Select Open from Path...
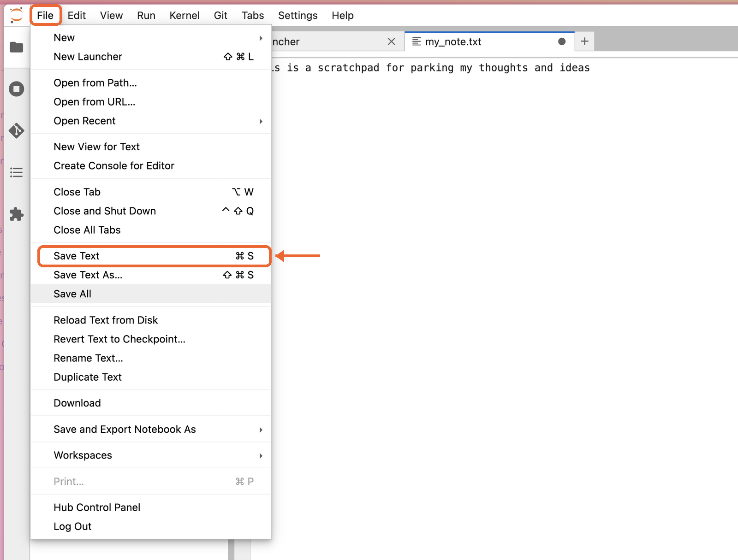 (x=151, y=83)
